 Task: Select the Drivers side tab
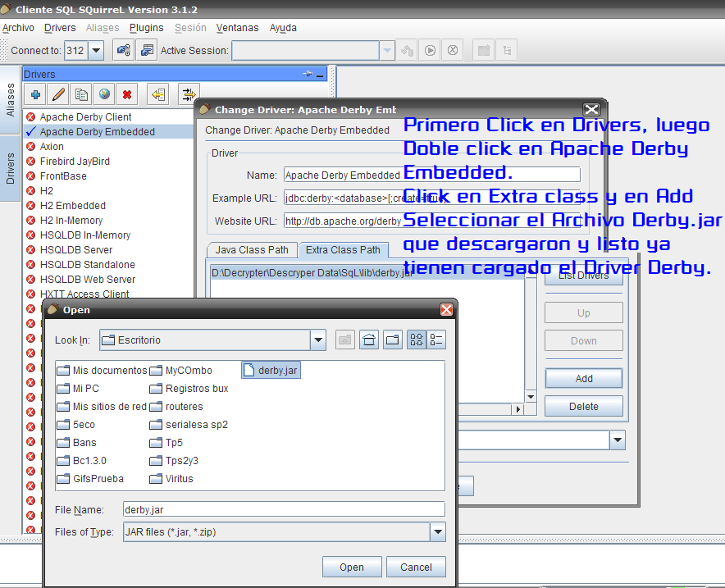point(10,168)
